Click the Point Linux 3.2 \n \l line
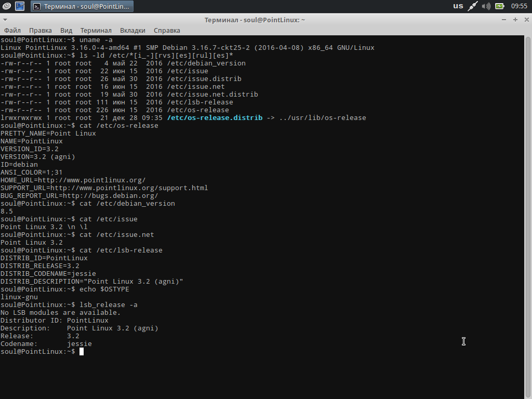The image size is (532, 399). (44, 227)
